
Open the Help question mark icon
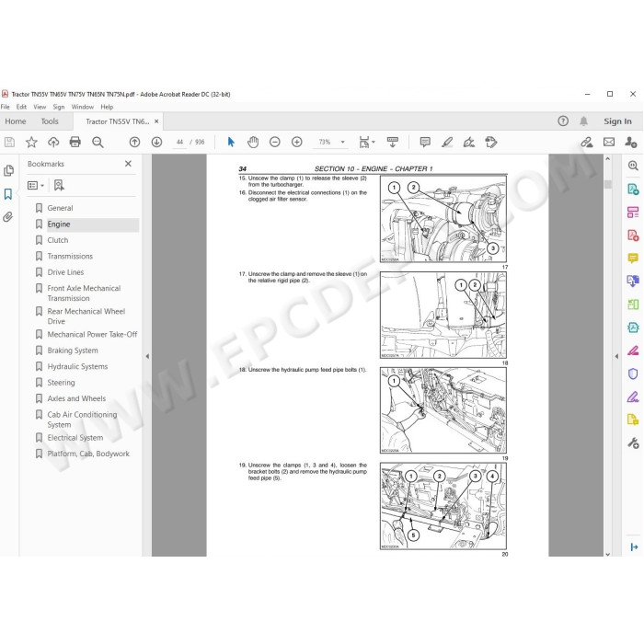pos(563,121)
